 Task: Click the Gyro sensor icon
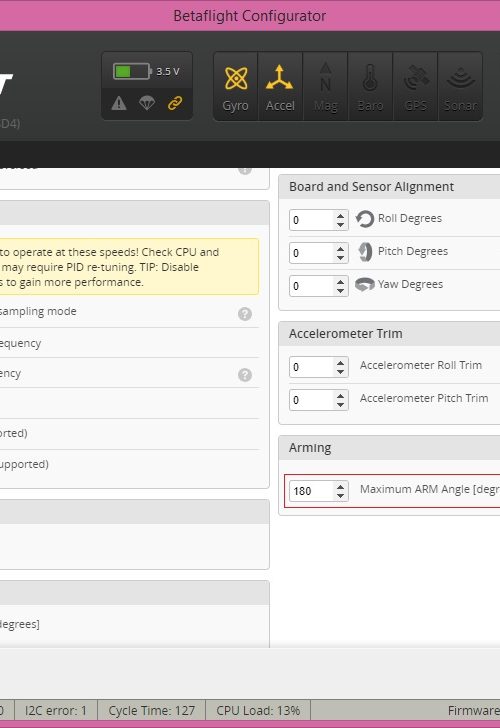235,86
